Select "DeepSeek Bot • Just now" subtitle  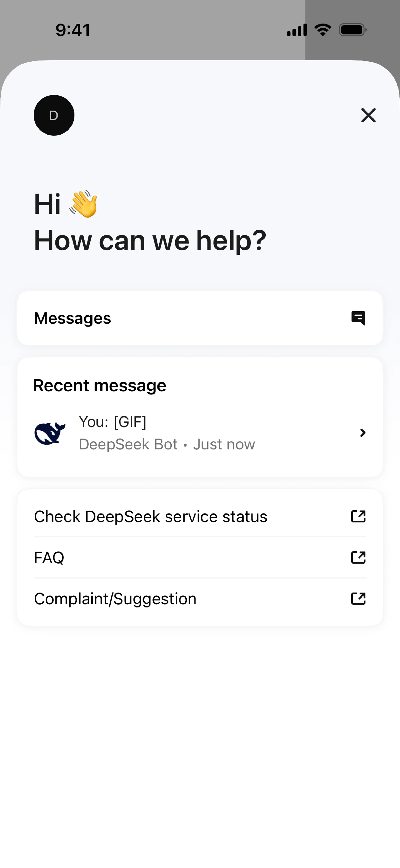tap(167, 444)
